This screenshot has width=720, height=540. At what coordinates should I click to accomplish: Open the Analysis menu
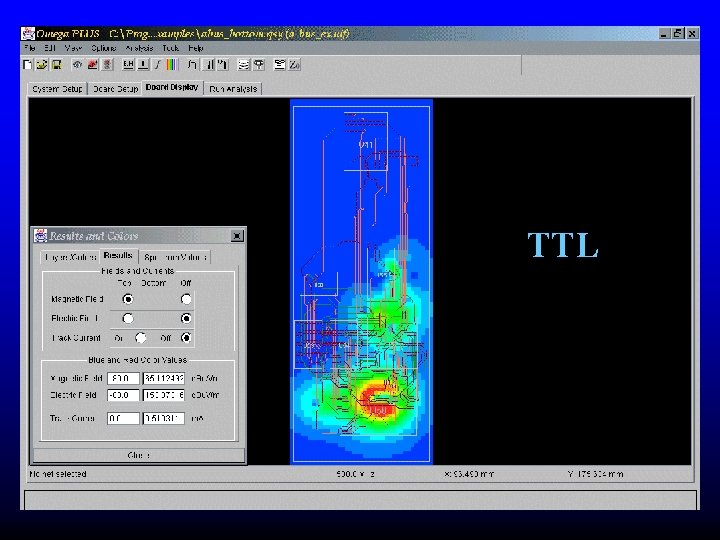(x=139, y=48)
